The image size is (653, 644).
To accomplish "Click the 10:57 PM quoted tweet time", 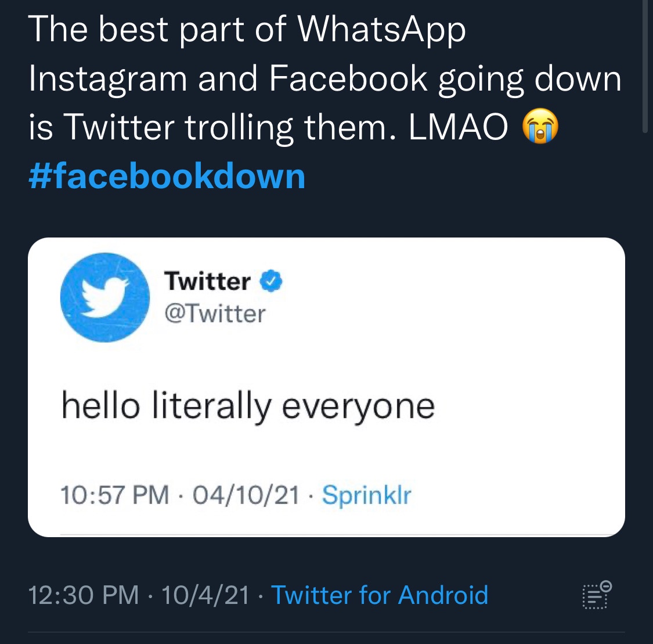I will click(115, 495).
